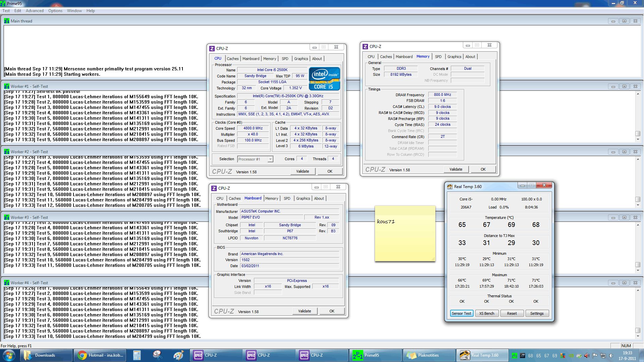
Task: Open Calculator from the taskbar
Action: 137,355
